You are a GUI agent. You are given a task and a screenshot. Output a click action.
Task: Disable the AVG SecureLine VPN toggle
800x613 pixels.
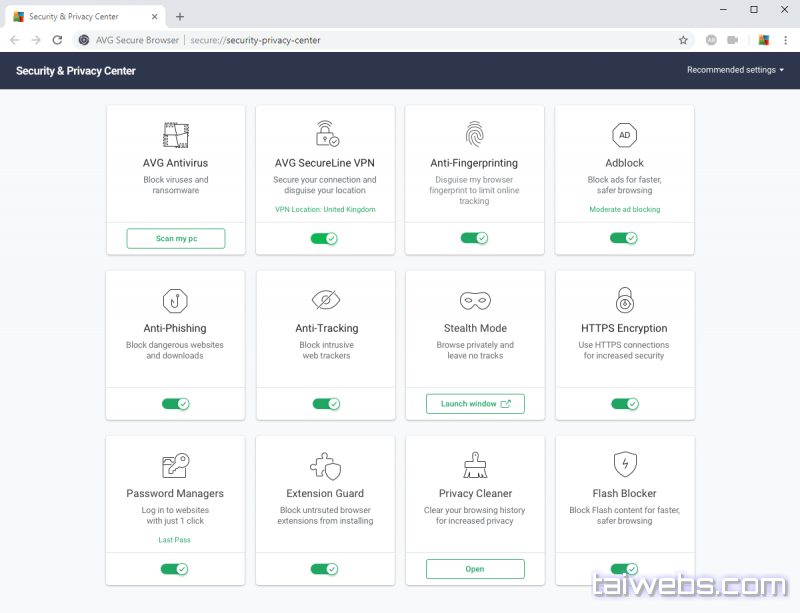point(324,238)
